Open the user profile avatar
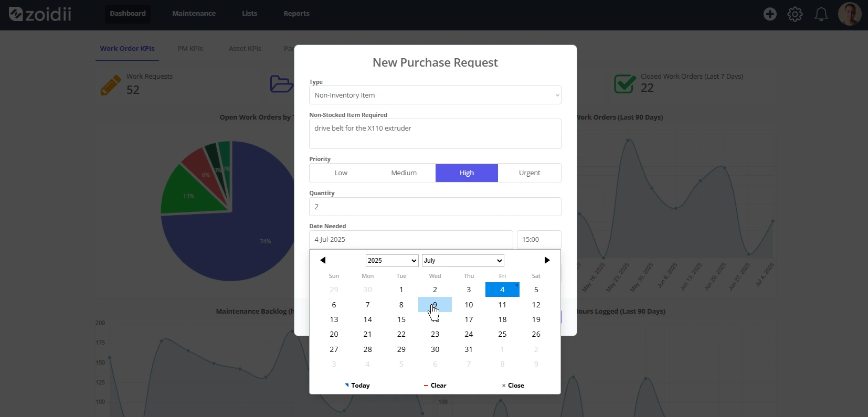 pos(850,14)
